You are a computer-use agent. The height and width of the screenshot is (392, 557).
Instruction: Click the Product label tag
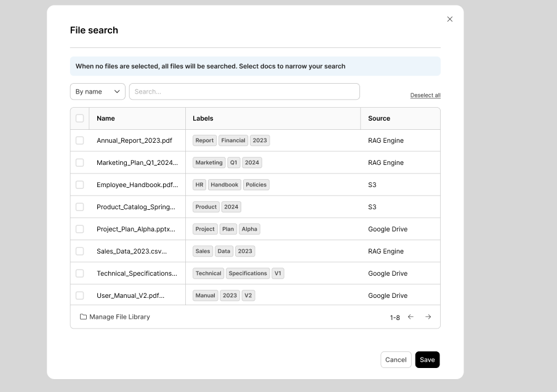pos(206,207)
